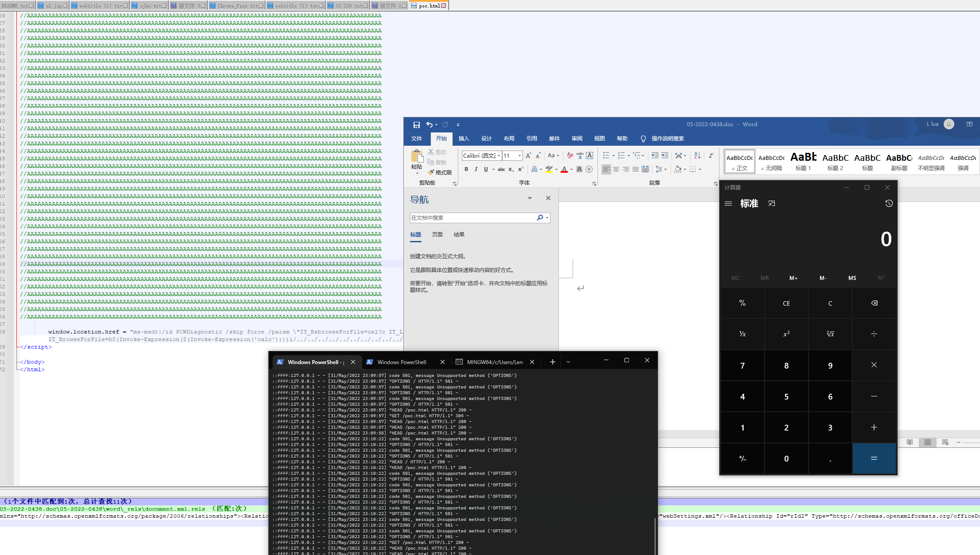980x555 pixels.
Task: Switch to the 设计 ribbon tab
Action: (486, 139)
